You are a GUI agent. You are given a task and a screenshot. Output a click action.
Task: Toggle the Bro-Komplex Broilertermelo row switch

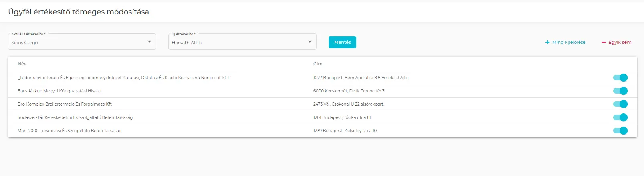coord(620,104)
